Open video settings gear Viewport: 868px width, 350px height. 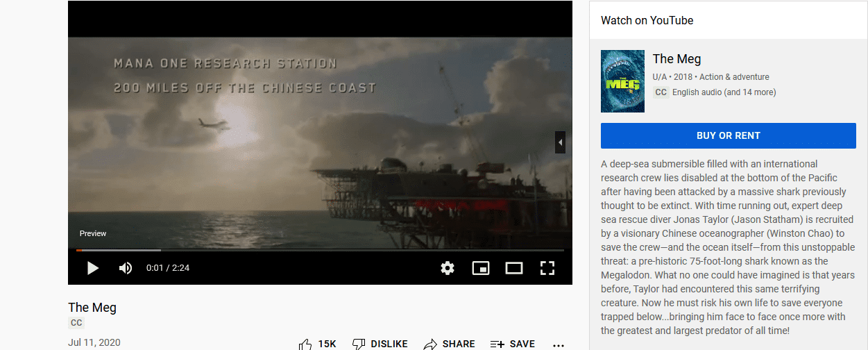coord(448,268)
